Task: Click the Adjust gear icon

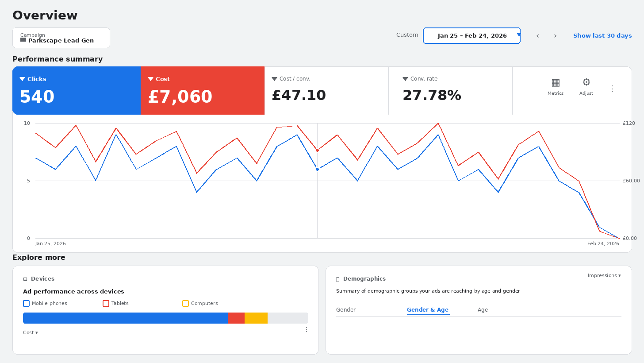Action: click(x=586, y=83)
